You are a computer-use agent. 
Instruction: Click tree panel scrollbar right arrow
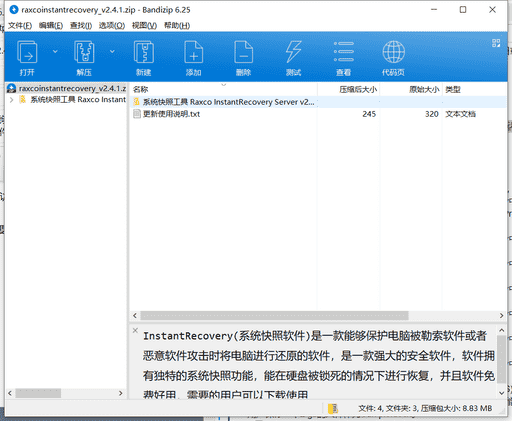121,393
